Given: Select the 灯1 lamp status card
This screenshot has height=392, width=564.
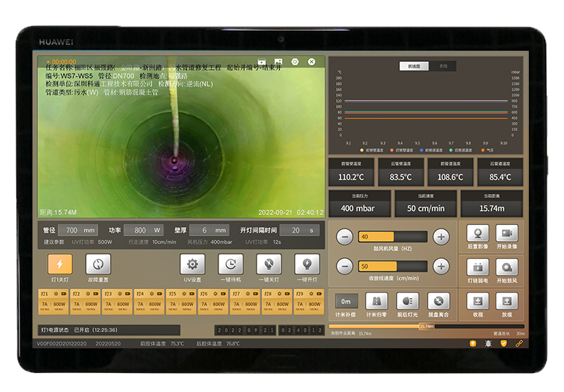Looking at the screenshot, I should tap(54, 302).
